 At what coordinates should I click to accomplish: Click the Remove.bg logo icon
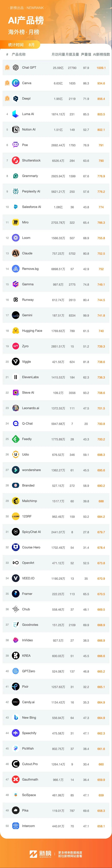[x=15, y=269]
